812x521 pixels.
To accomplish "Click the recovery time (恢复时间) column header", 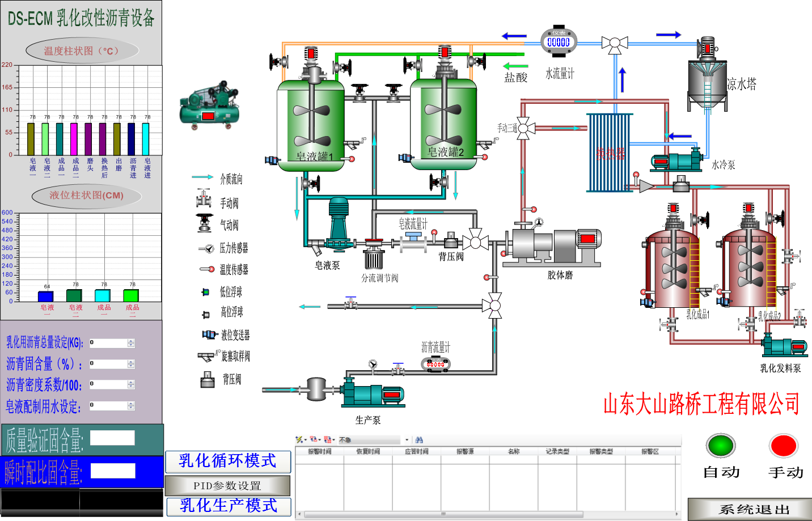I will click(368, 452).
